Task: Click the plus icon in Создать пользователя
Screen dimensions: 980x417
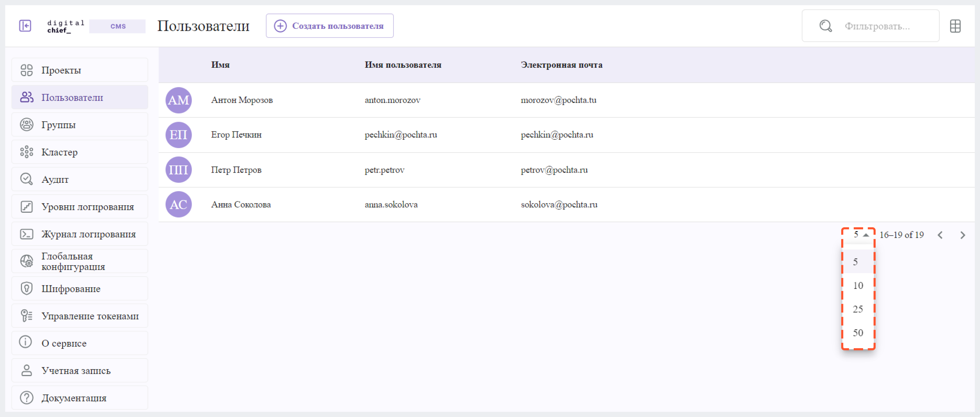Action: pos(280,26)
